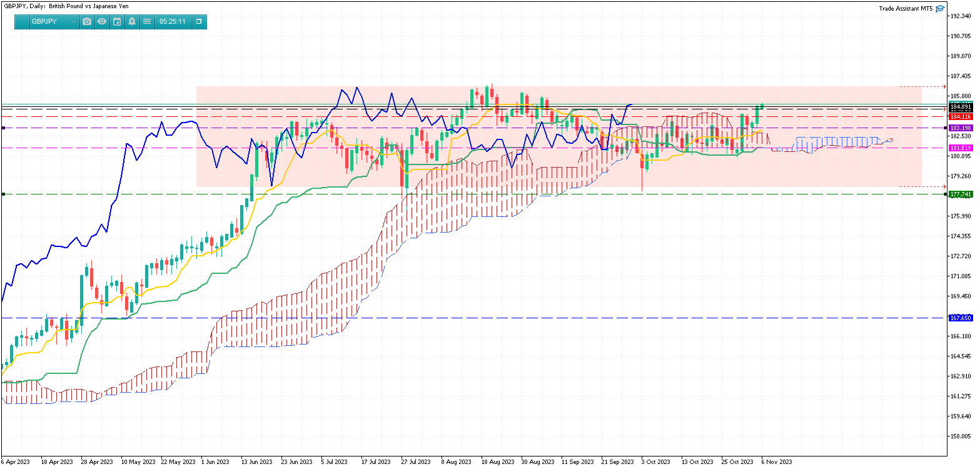Select the purple 183.198 price level label

pyautogui.click(x=960, y=128)
